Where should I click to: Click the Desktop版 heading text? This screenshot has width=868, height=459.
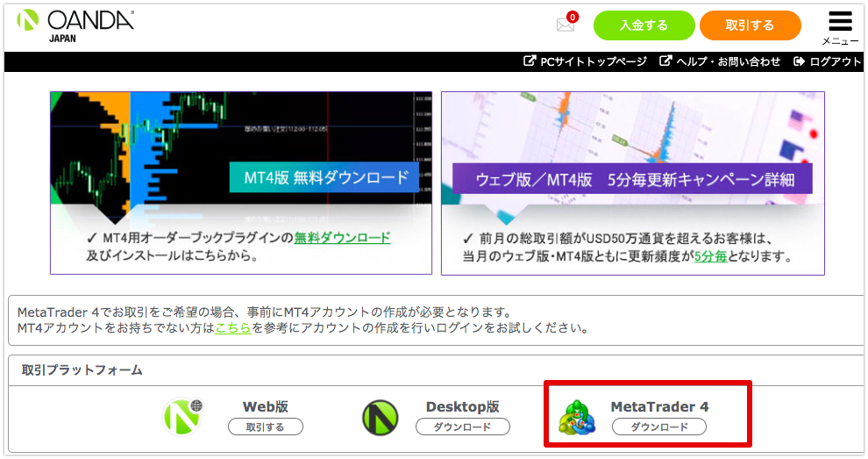[463, 406]
